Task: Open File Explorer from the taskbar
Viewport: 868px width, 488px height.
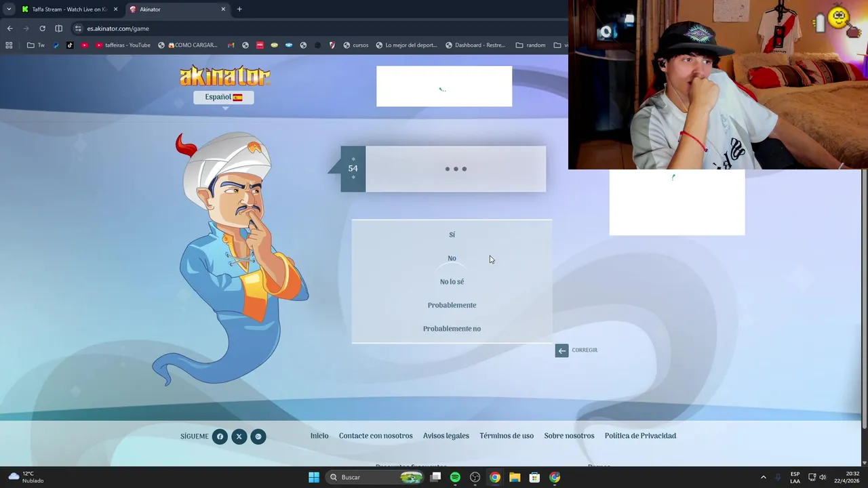Action: coord(515,477)
